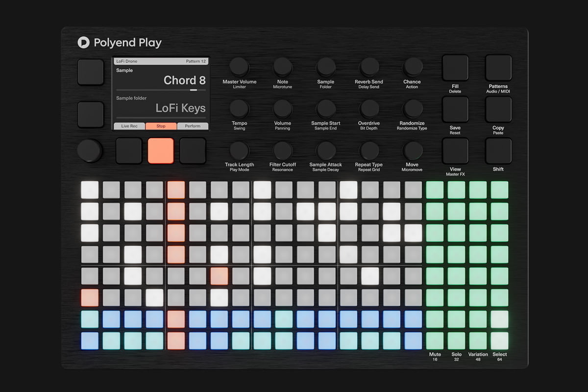Tap the Stop screen tab
The width and height of the screenshot is (588, 392).
coord(161,126)
